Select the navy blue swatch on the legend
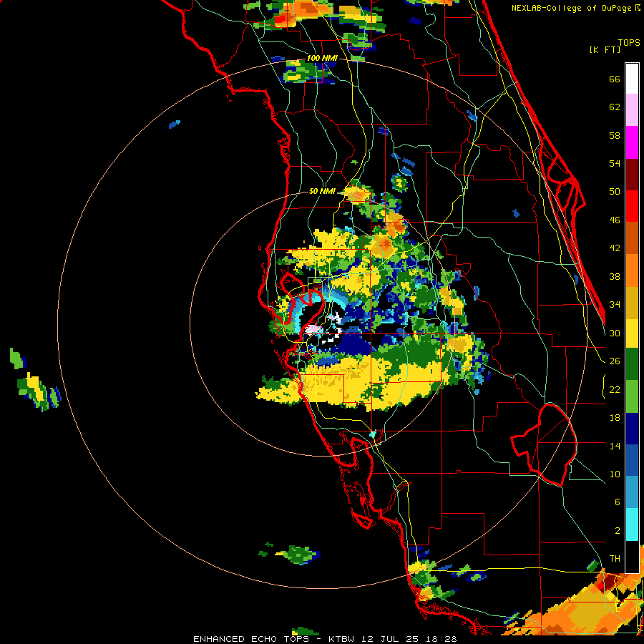 pyautogui.click(x=632, y=429)
